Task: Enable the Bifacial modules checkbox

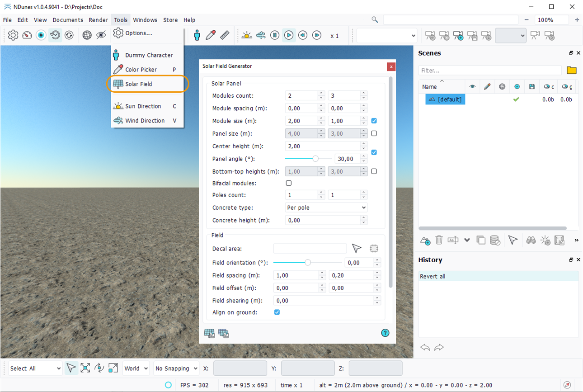Action: [289, 183]
